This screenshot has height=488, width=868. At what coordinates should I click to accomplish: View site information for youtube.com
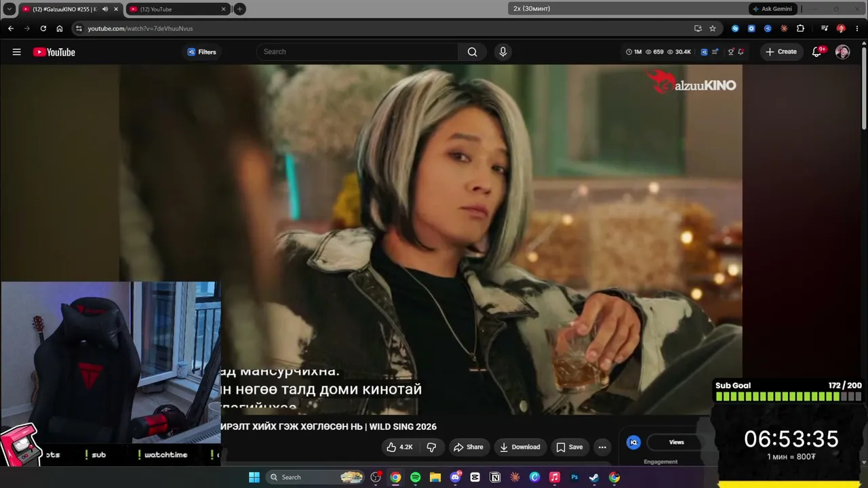tap(79, 28)
